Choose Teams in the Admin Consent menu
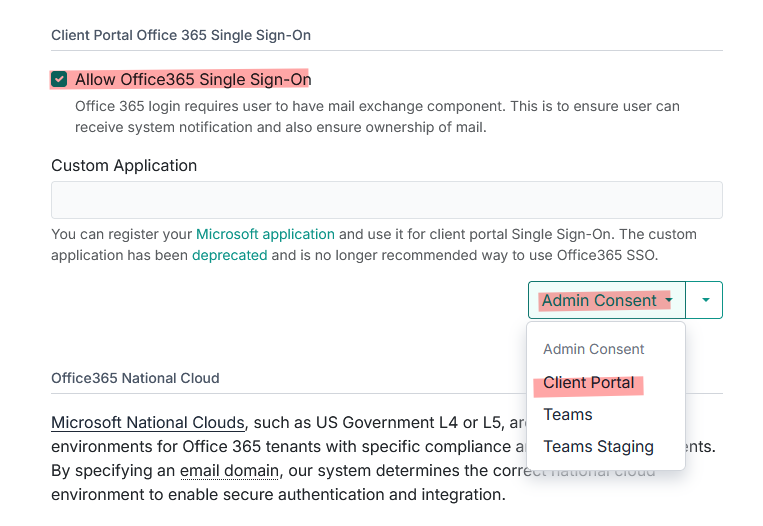Screen dimensions: 763x526 [x=568, y=414]
